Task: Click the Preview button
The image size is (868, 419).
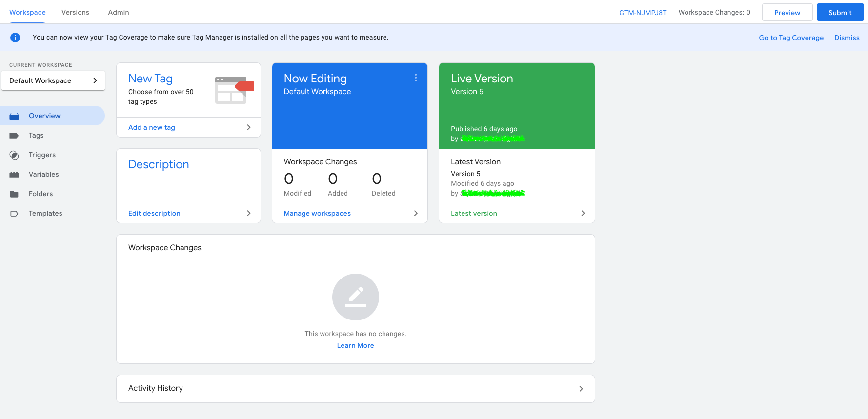Action: [x=787, y=13]
